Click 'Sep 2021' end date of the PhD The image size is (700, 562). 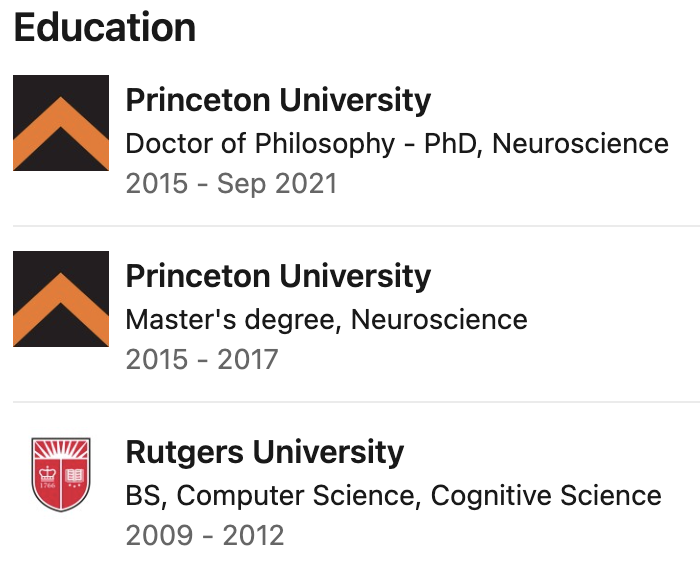[277, 184]
